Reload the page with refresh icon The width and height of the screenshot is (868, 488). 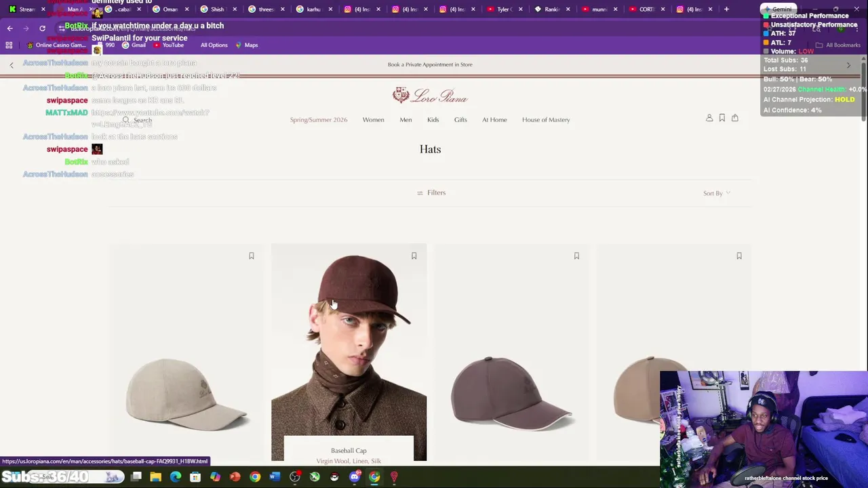pos(42,28)
